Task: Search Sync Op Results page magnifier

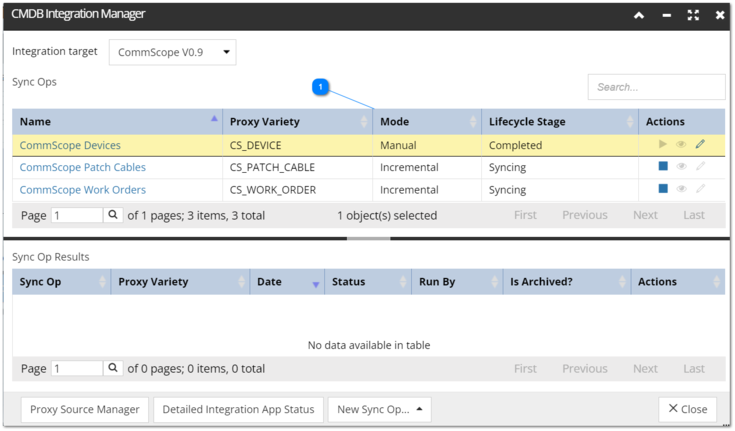Action: pos(113,368)
